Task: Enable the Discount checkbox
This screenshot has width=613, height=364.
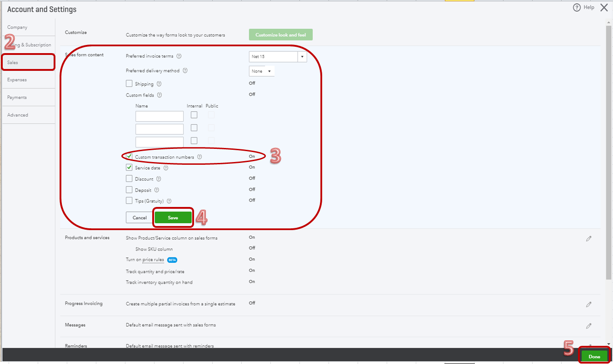Action: [x=129, y=178]
